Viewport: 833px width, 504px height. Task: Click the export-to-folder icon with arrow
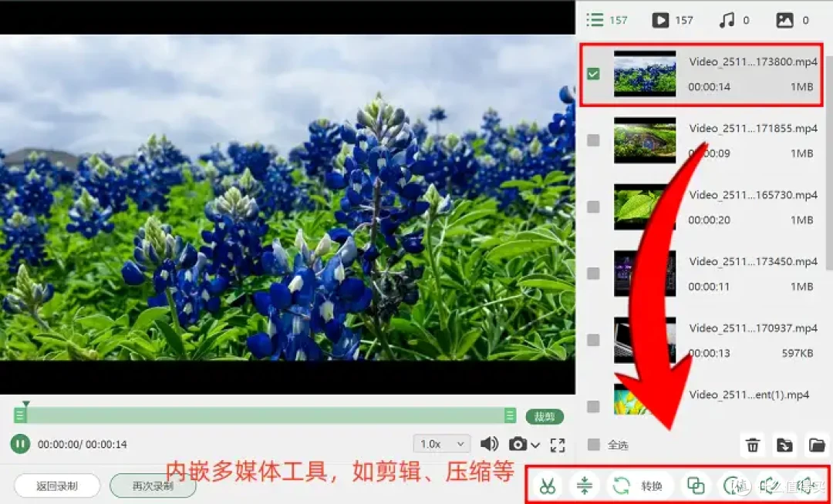click(784, 445)
